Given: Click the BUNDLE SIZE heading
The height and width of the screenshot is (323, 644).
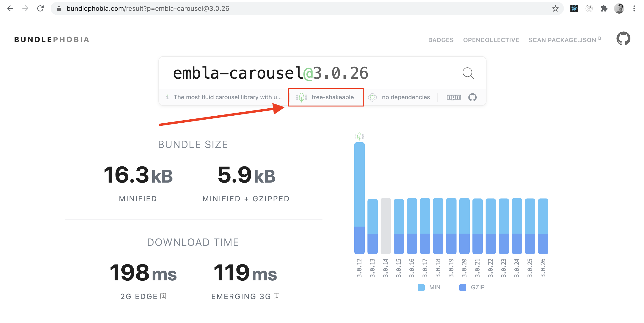Looking at the screenshot, I should pos(193,144).
